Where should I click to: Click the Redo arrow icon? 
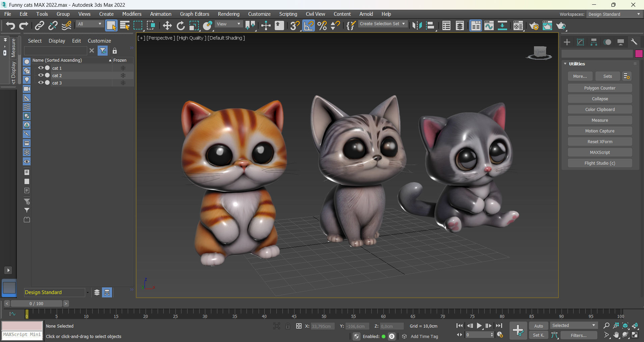pyautogui.click(x=23, y=25)
